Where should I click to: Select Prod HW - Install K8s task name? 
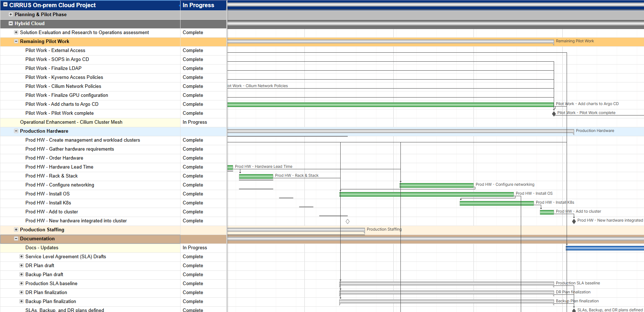click(x=48, y=203)
